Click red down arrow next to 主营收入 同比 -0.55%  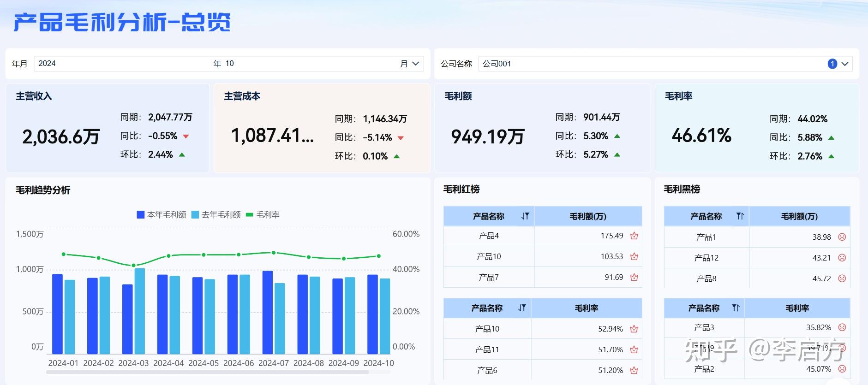point(186,136)
